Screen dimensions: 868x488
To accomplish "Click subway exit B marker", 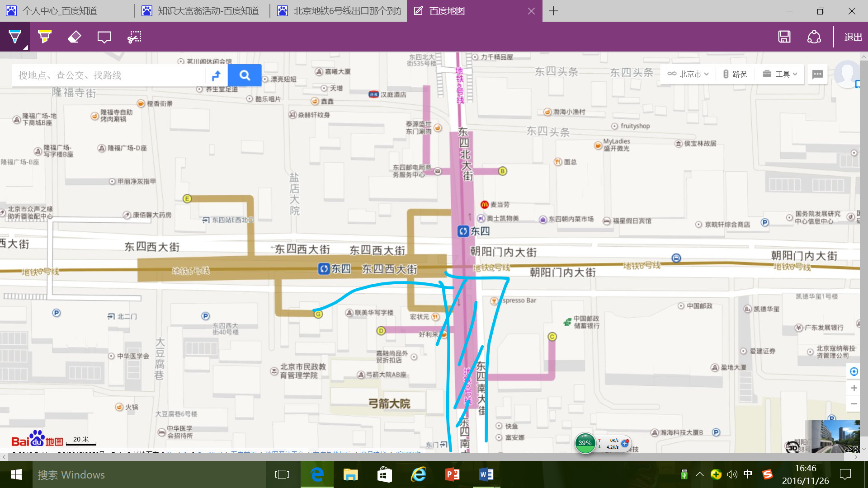I will tap(502, 171).
